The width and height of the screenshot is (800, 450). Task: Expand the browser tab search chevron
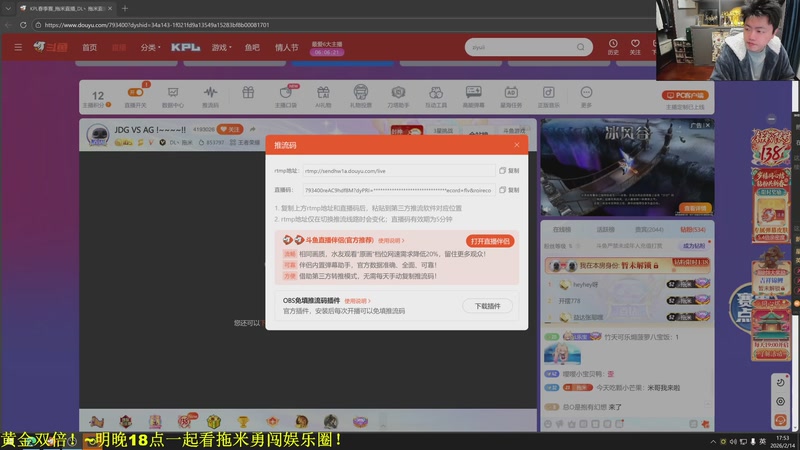(8, 8)
